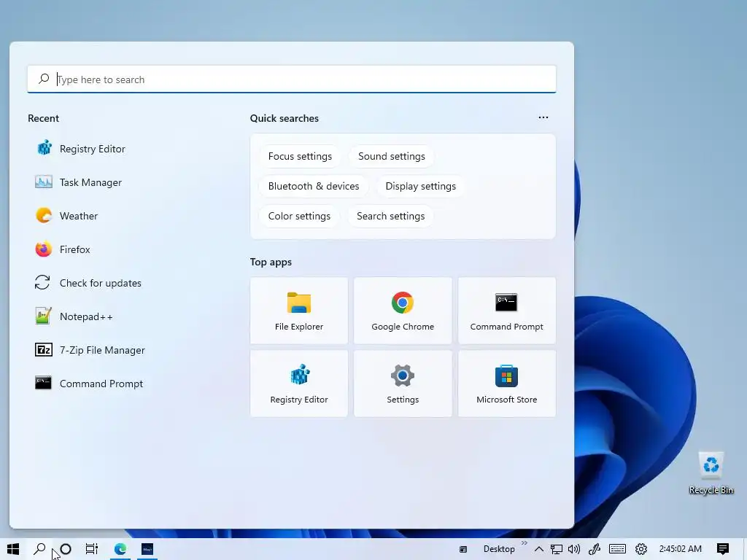Open the Recycle Bin on desktop
Image resolution: width=747 pixels, height=560 pixels.
(711, 472)
